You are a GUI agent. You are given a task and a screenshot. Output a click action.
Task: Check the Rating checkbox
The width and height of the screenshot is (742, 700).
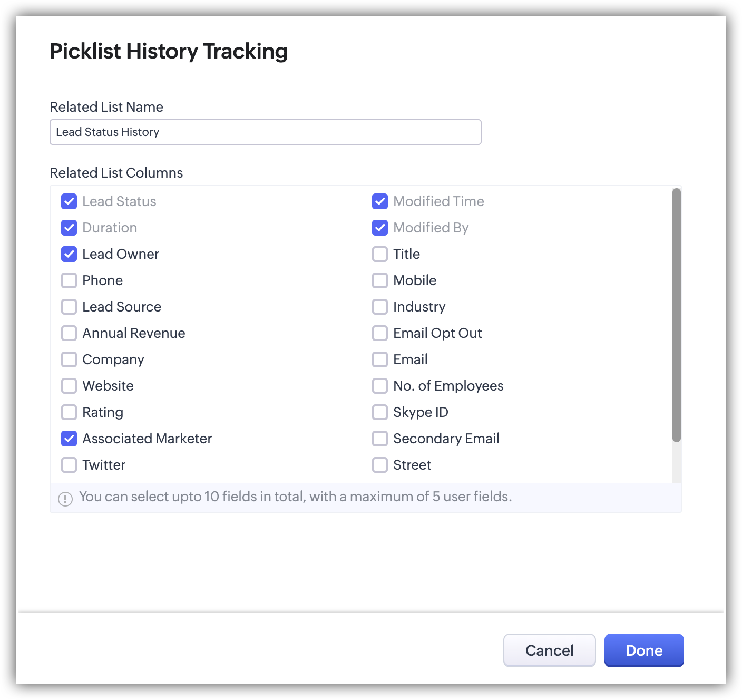[69, 412]
